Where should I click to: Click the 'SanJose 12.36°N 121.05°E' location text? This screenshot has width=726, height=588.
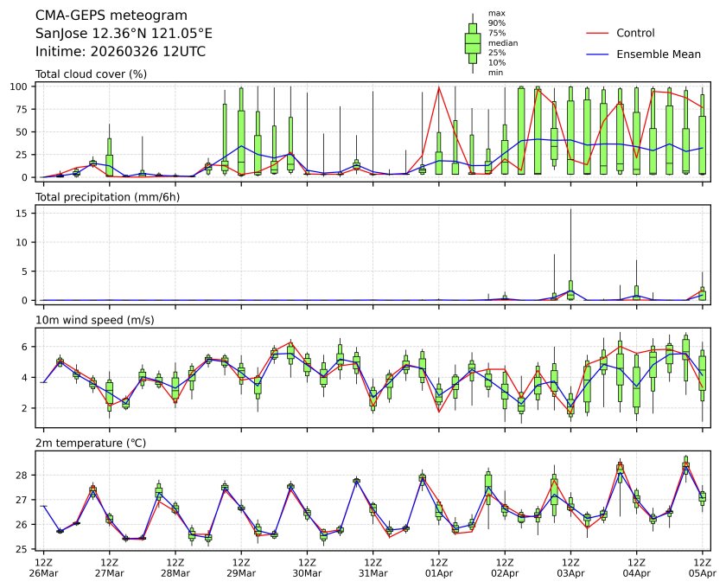(124, 34)
